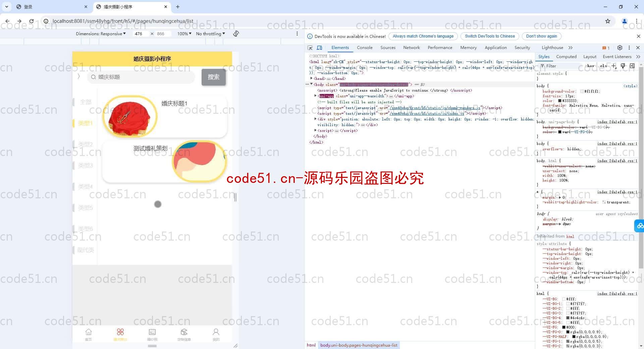This screenshot has height=349, width=644.
Task: Open the tab search dropdown arrow
Action: (x=6, y=7)
